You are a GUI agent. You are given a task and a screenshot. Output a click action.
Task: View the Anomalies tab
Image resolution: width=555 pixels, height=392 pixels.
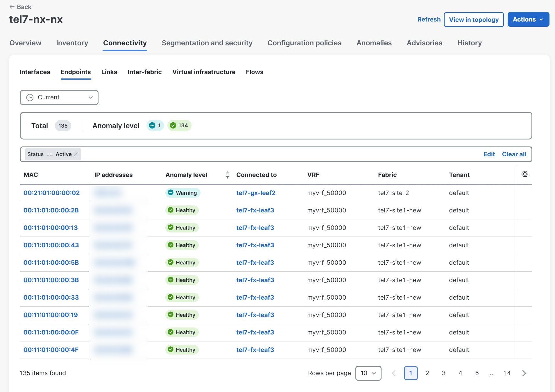point(374,43)
